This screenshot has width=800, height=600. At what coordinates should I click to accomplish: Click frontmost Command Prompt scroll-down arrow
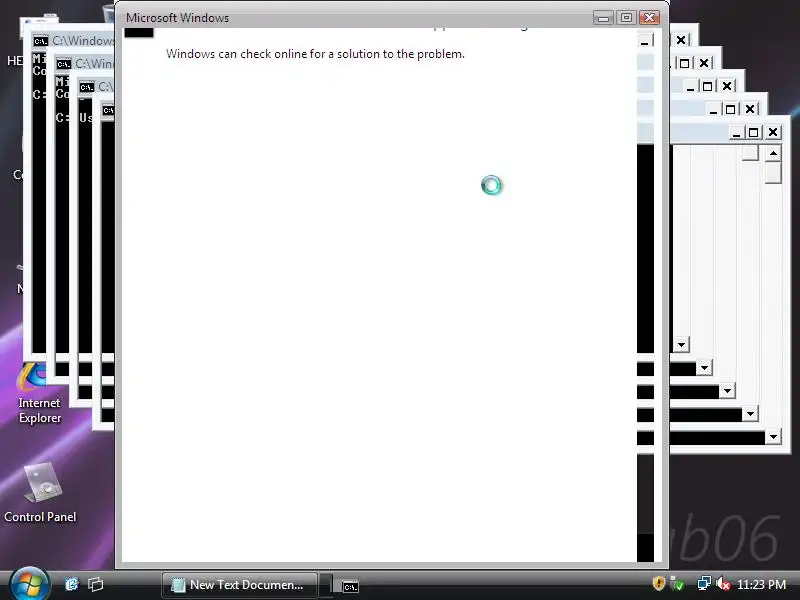click(773, 436)
